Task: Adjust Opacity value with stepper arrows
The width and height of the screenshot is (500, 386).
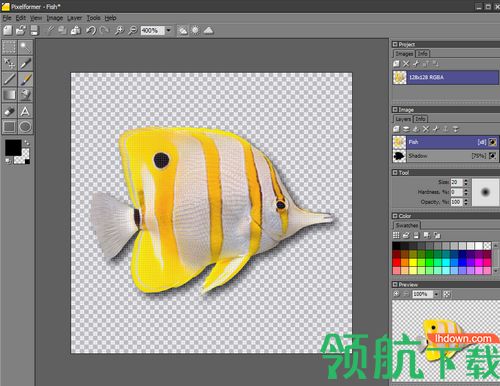Action: [x=466, y=202]
